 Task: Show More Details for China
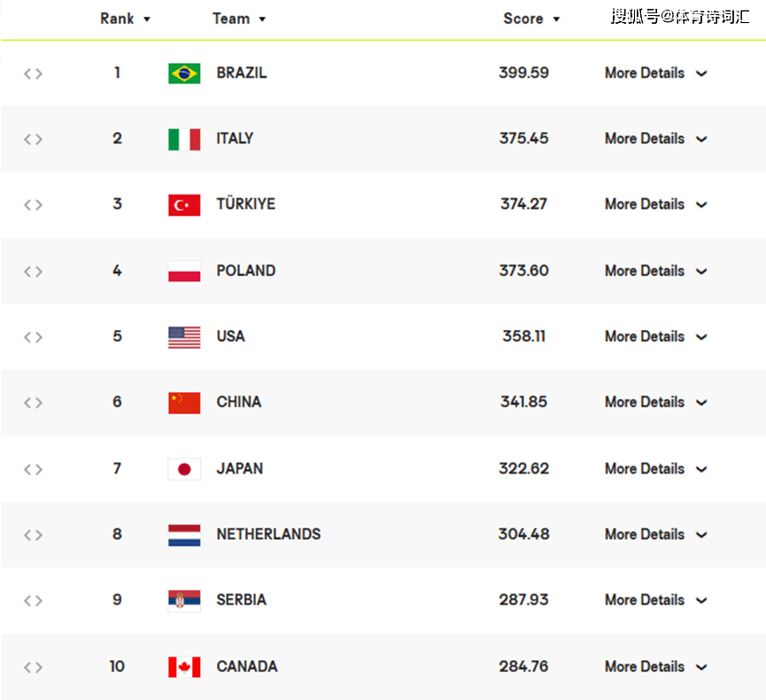(x=656, y=403)
